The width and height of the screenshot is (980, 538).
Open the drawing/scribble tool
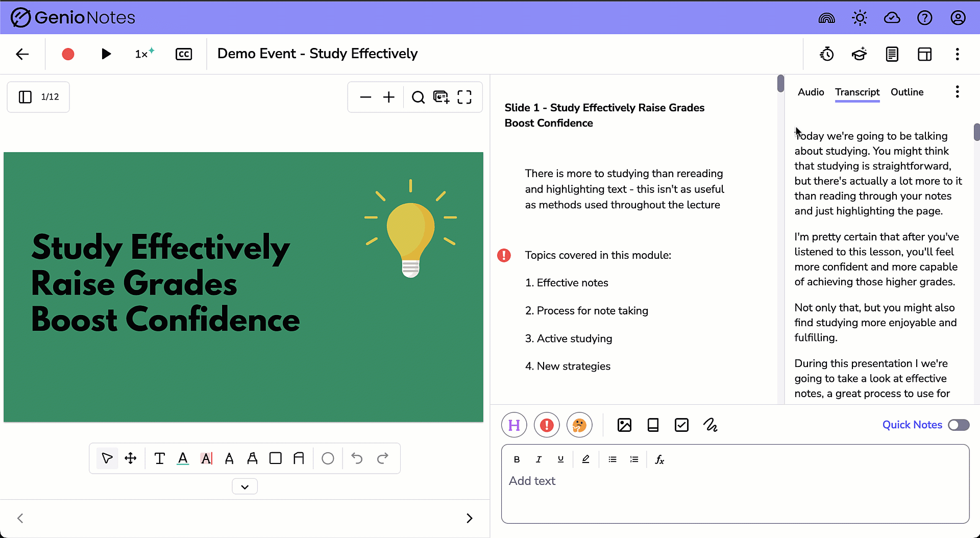coord(710,425)
